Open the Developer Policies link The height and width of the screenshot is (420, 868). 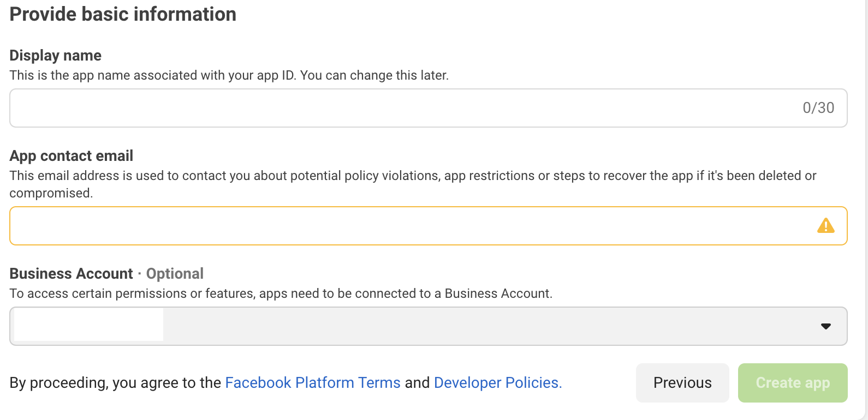(x=497, y=383)
